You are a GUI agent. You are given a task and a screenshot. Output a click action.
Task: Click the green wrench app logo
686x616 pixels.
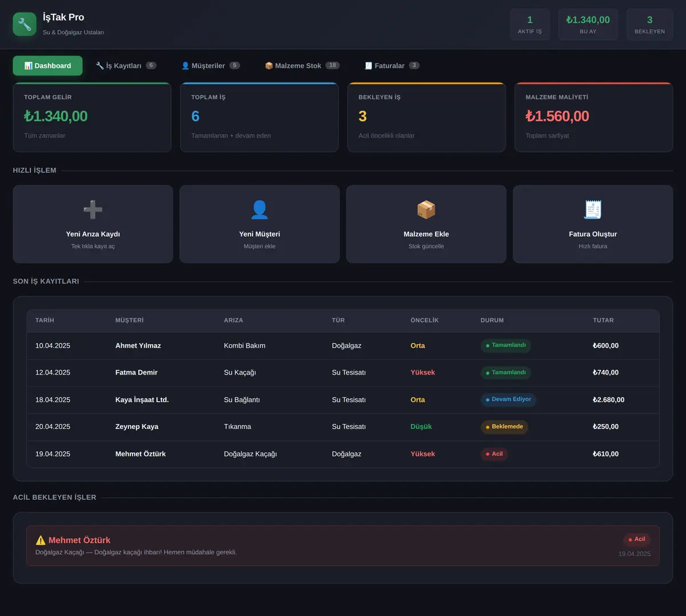click(x=25, y=24)
